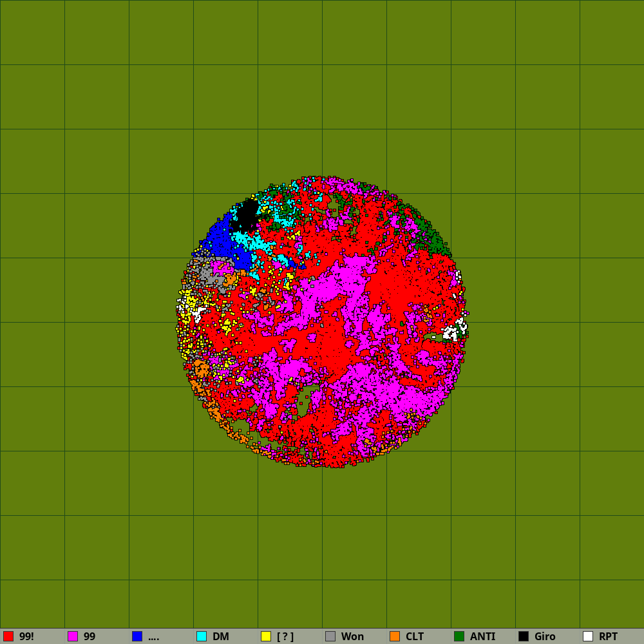Viewport: 644px width, 644px height.
Task: Click the black Giro territory on map
Action: click(247, 216)
